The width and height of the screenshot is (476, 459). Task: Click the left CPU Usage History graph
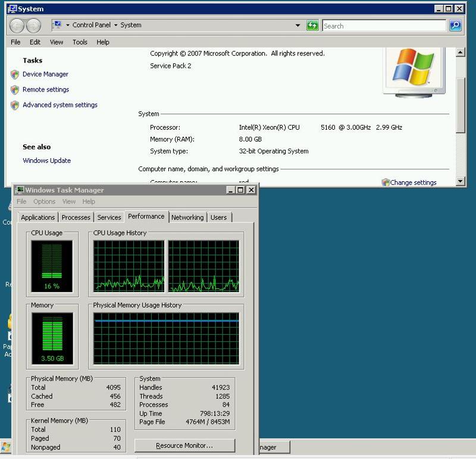tap(129, 266)
